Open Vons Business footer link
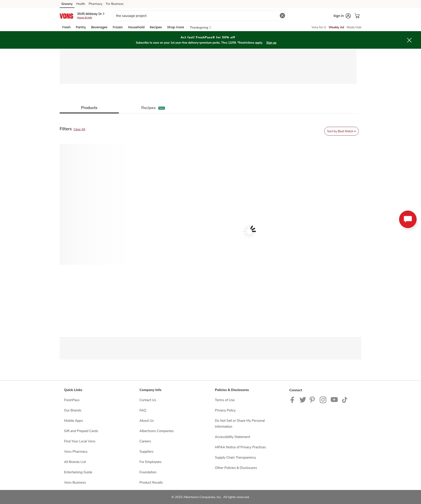 coord(75,483)
